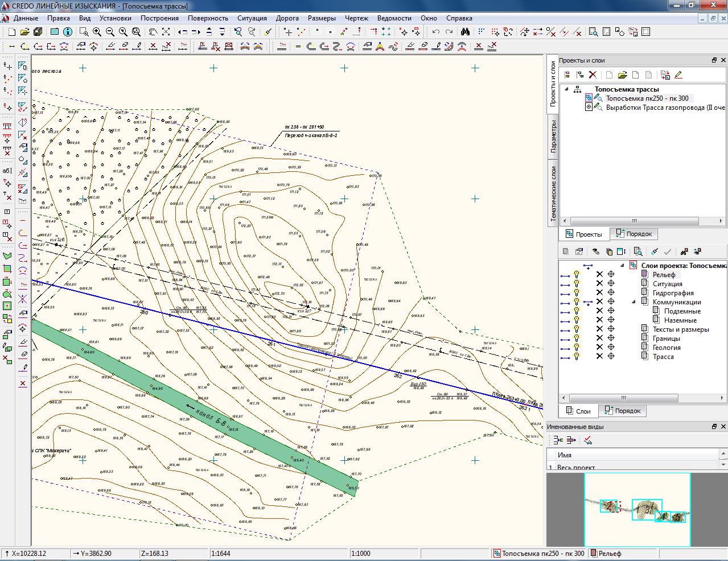This screenshot has height=561, width=728.
Task: Click the Redo arrow icon
Action: point(449,32)
